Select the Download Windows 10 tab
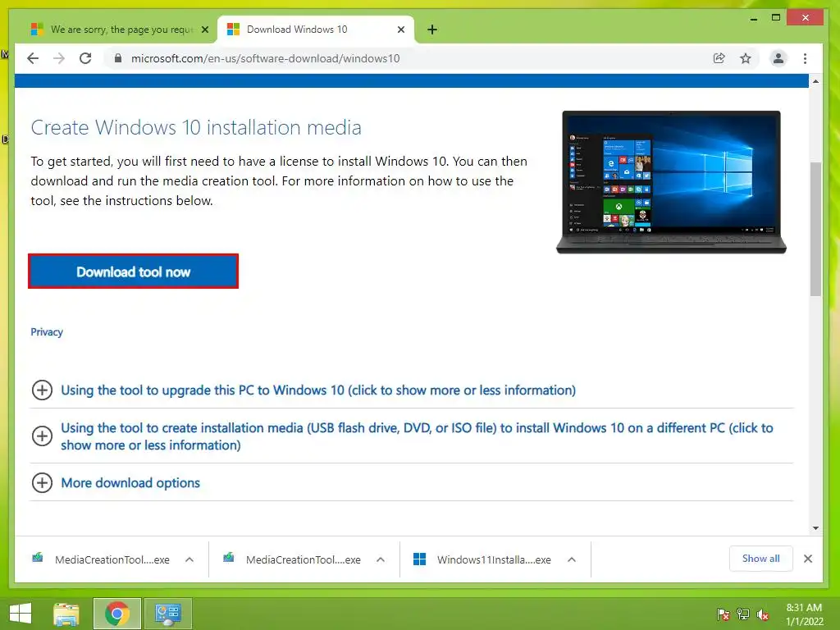 pos(315,30)
